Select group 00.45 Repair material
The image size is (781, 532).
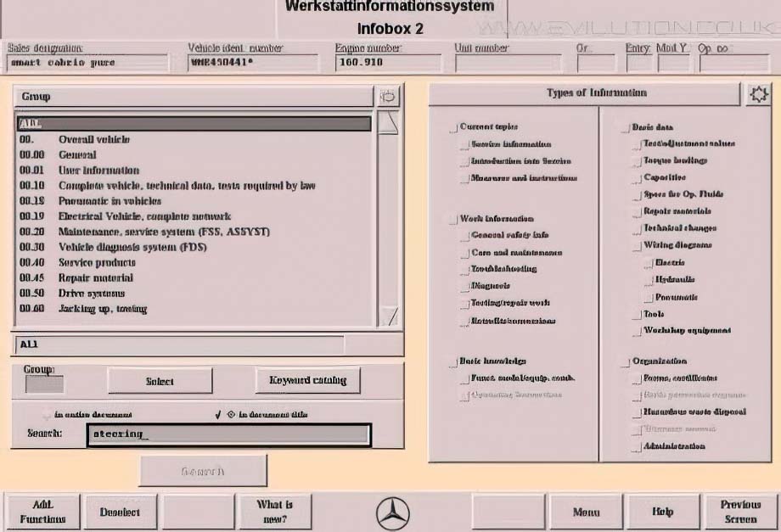tap(194, 278)
